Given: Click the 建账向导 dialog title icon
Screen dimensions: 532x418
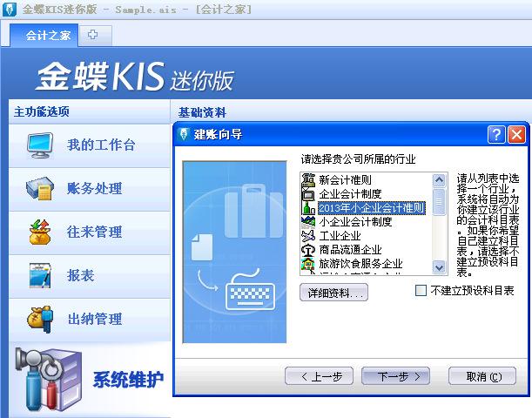Looking at the screenshot, I should tap(184, 134).
